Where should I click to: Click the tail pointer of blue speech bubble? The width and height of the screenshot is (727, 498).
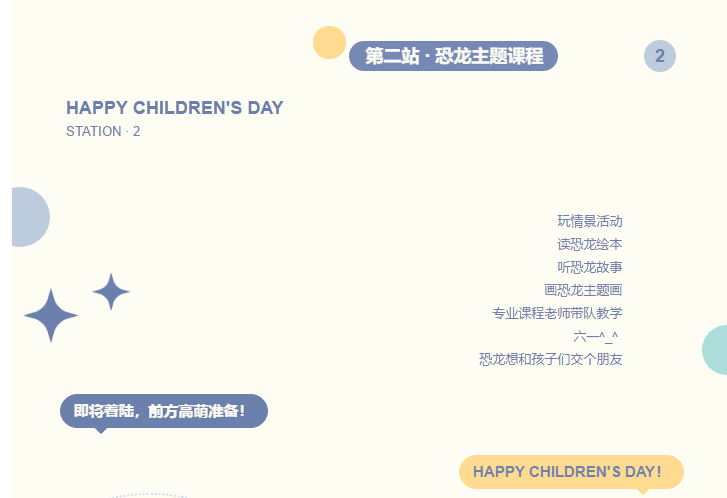coord(101,431)
